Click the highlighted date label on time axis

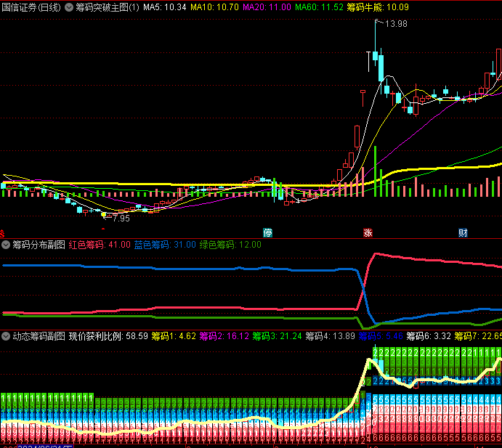(45, 447)
